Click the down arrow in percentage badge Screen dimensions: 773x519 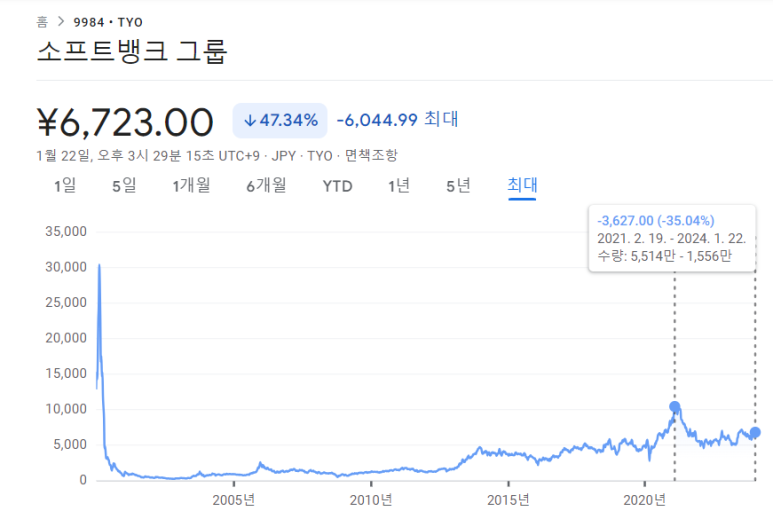coord(250,120)
